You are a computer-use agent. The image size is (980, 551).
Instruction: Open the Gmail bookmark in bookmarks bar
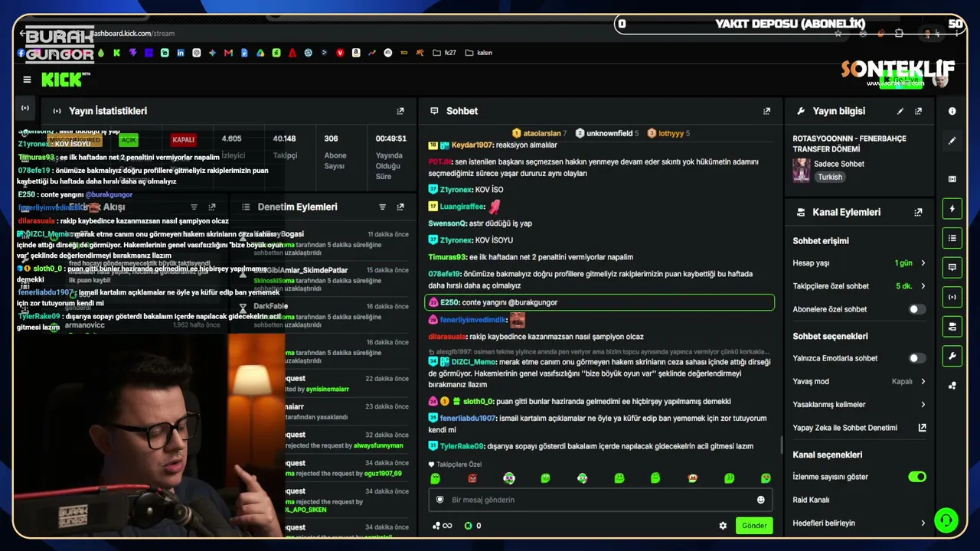click(228, 53)
